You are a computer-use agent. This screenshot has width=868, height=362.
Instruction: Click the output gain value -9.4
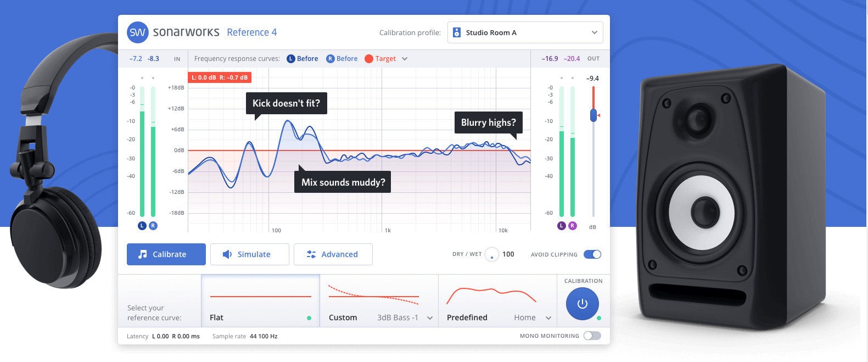(x=592, y=79)
